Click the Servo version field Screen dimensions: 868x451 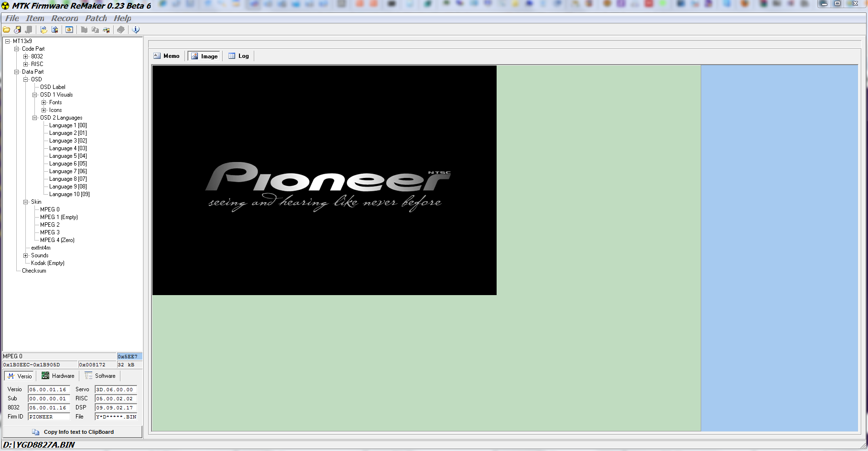coord(116,389)
